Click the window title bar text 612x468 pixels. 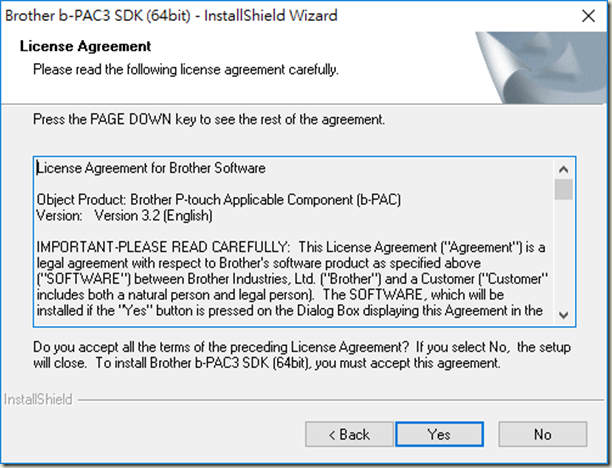point(171,16)
